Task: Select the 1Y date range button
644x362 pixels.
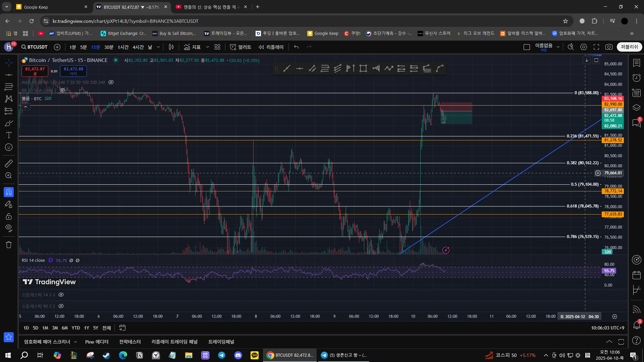Action: click(x=87, y=328)
